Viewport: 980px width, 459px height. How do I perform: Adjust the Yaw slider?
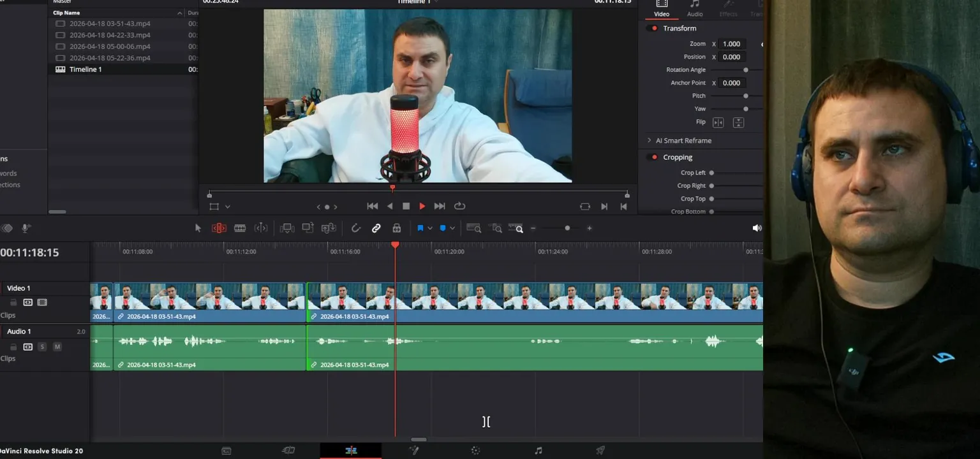(745, 109)
